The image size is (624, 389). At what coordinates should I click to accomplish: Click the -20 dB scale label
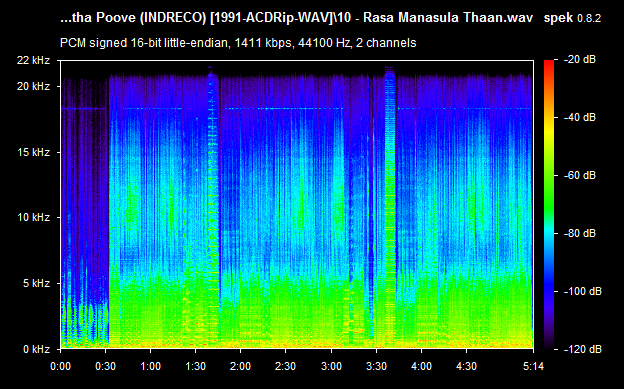tap(580, 60)
